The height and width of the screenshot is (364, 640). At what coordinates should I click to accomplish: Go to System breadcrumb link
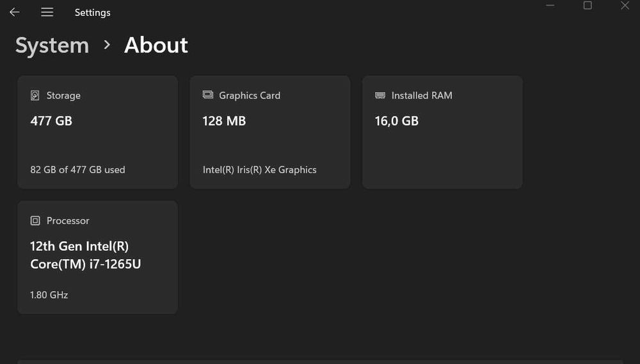pos(52,45)
